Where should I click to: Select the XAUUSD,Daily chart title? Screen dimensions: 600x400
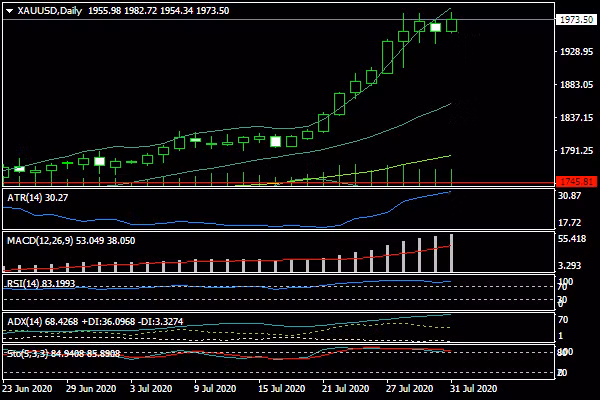click(x=51, y=10)
